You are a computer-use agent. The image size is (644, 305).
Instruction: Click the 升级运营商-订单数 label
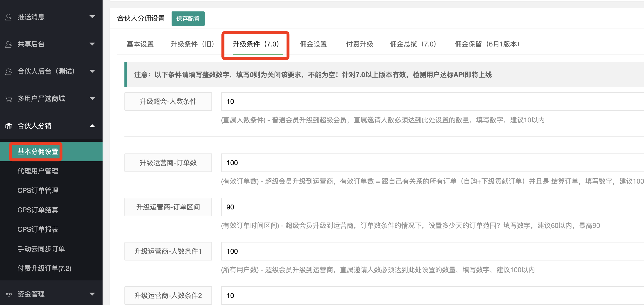point(168,163)
